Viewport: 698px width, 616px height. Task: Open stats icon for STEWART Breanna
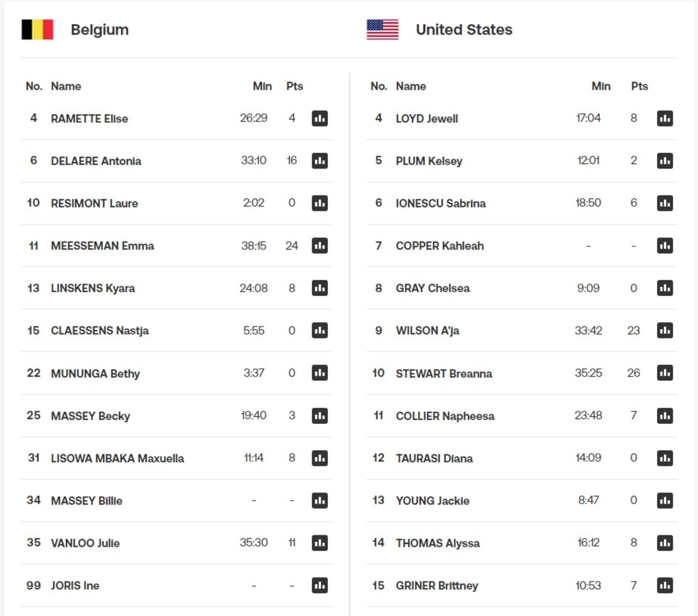pos(665,373)
